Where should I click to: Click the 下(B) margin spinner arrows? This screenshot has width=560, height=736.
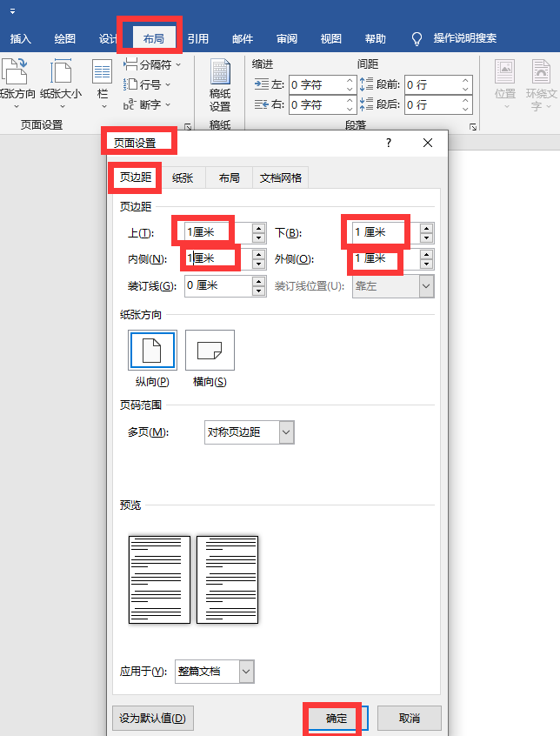click(x=427, y=233)
